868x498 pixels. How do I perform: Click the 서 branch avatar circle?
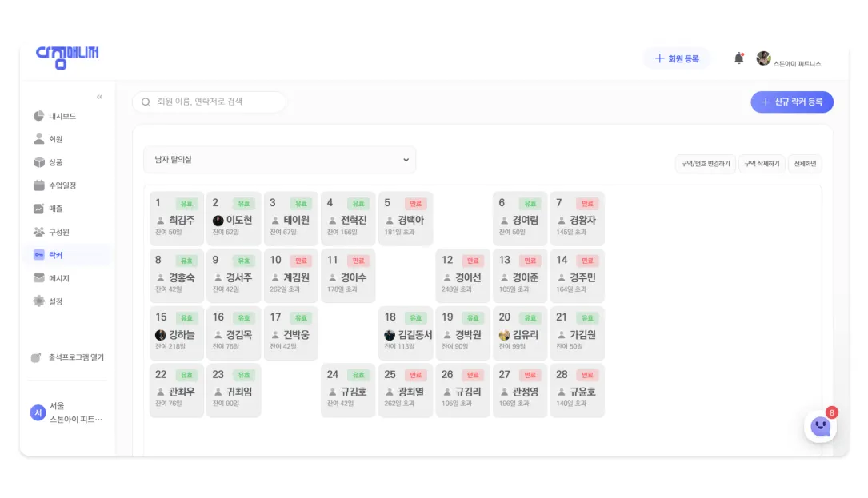pos(38,412)
